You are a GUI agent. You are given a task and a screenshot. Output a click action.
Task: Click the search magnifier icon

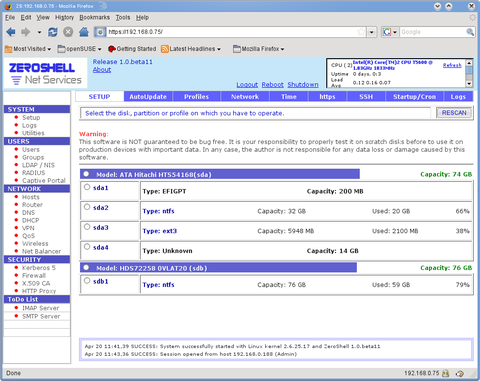pyautogui.click(x=470, y=32)
